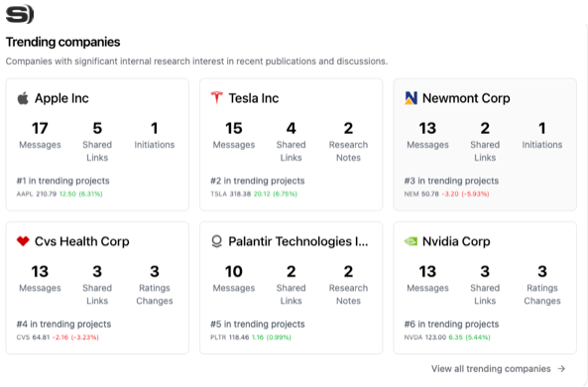Open View all trending companies link

[x=499, y=369]
